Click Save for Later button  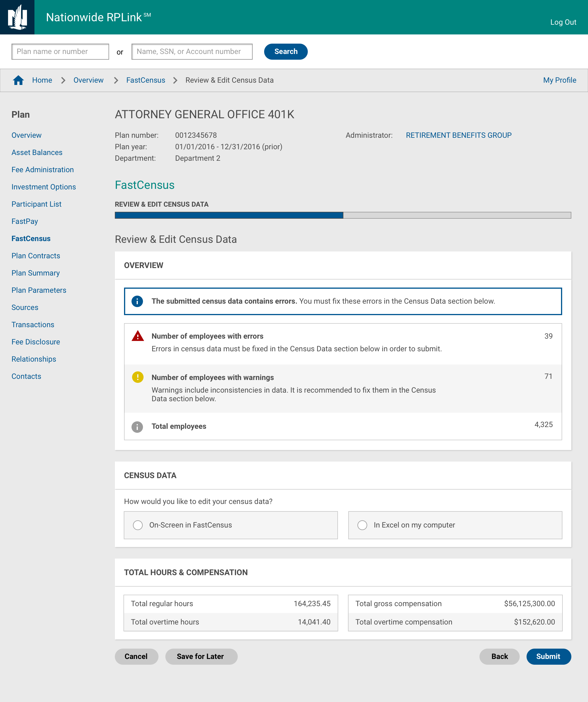tap(200, 657)
